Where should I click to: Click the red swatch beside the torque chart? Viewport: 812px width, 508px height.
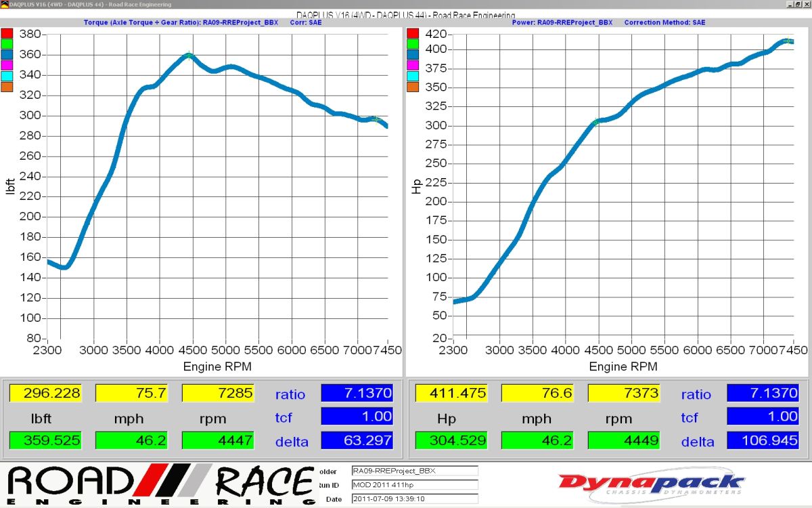6,33
